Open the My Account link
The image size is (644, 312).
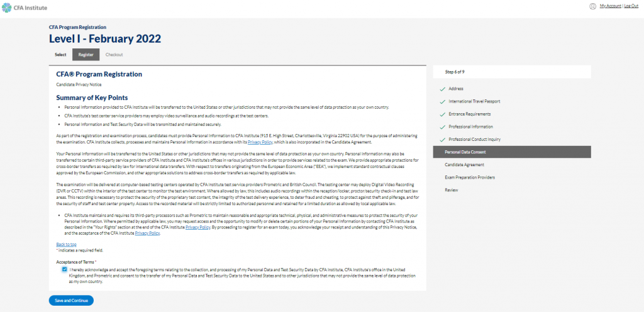point(610,6)
